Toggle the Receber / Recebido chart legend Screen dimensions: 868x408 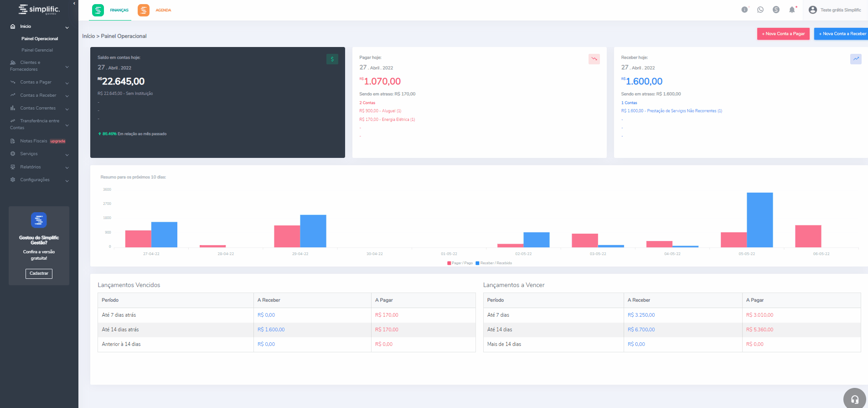tap(494, 263)
